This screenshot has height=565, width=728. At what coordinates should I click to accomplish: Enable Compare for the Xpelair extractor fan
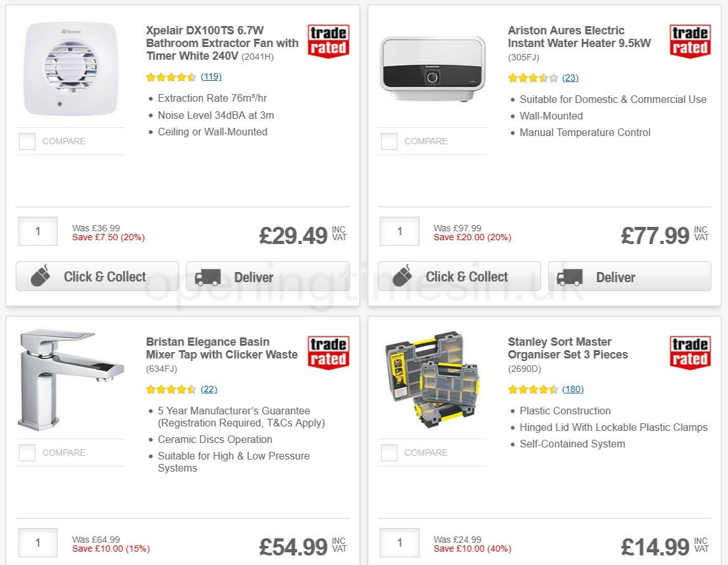pyautogui.click(x=27, y=141)
